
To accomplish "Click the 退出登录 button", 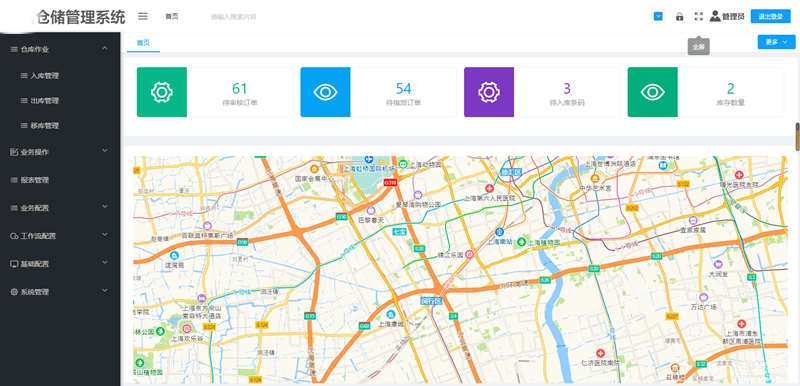I will click(770, 16).
